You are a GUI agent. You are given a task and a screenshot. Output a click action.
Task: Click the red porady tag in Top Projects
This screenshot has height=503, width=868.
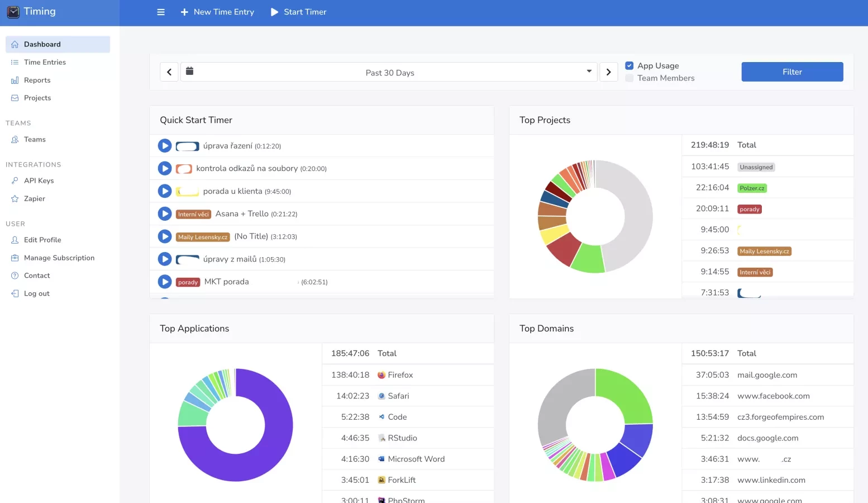(x=750, y=209)
